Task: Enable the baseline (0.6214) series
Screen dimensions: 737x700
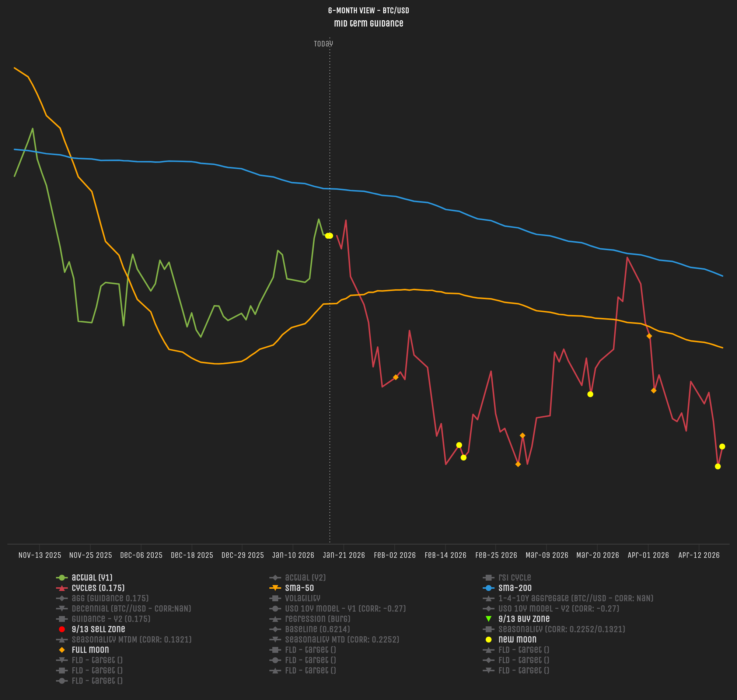Action: click(x=317, y=630)
